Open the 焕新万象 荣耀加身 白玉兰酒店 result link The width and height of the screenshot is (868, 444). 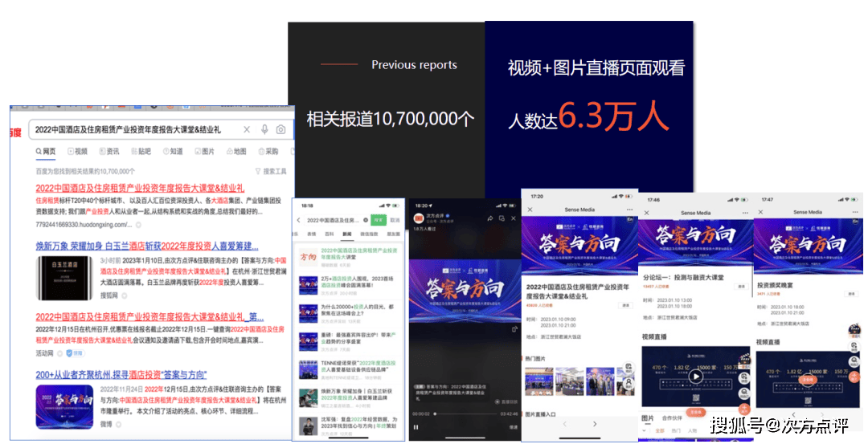147,246
